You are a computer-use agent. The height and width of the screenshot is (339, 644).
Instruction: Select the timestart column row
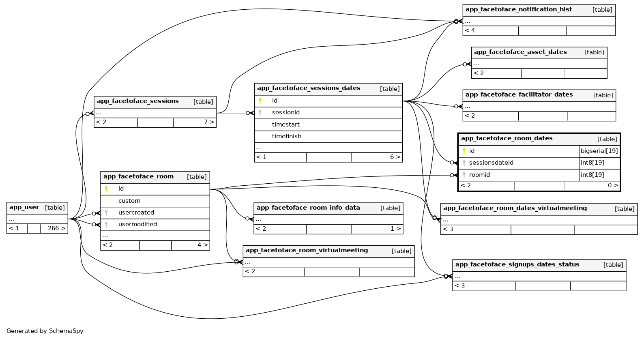pos(286,124)
